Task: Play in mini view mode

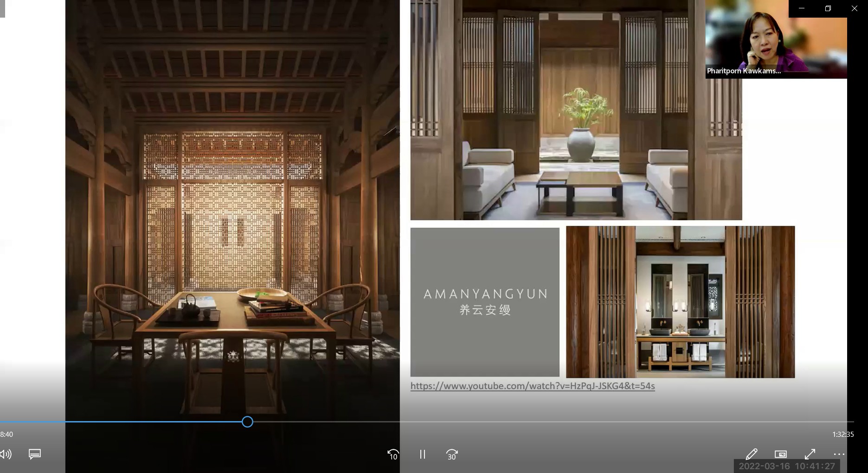Action: (781, 454)
